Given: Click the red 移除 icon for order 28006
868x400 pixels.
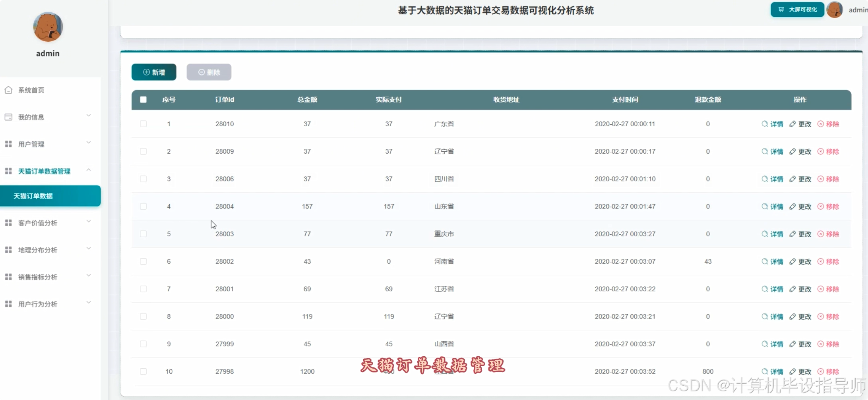Looking at the screenshot, I should tap(820, 179).
